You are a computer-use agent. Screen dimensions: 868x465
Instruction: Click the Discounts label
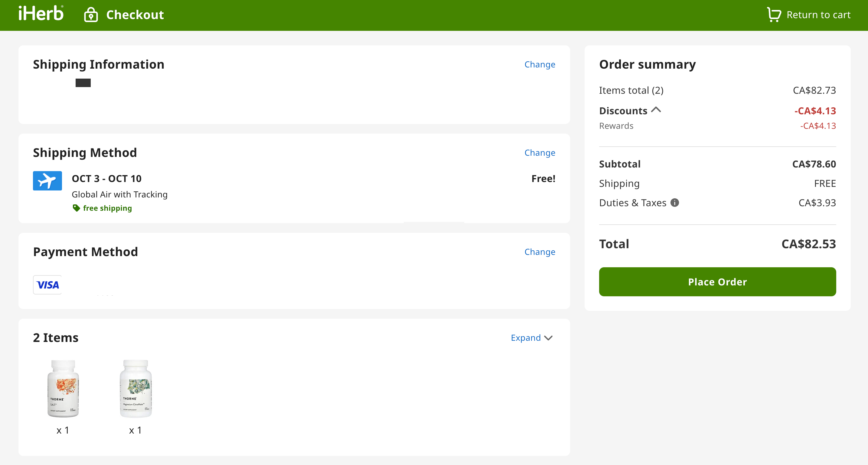(623, 111)
